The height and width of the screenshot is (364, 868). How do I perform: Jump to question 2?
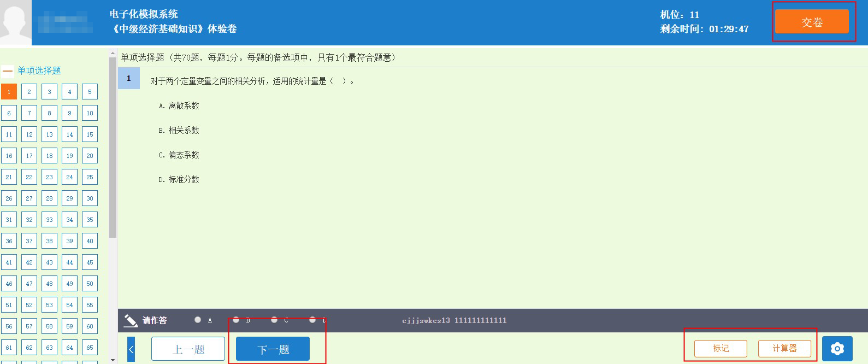coord(29,92)
